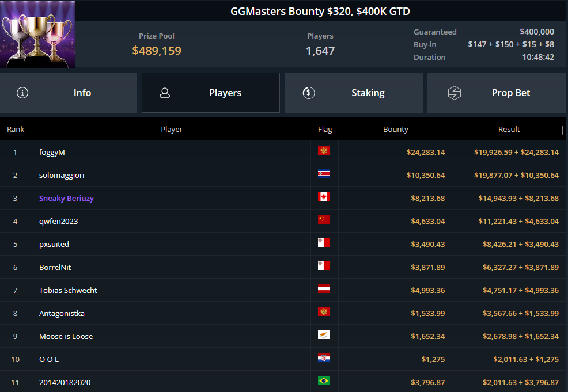Click Moose is Loose's bounty $1,652.34
Viewport: 568px width, 392px height.
coord(428,336)
